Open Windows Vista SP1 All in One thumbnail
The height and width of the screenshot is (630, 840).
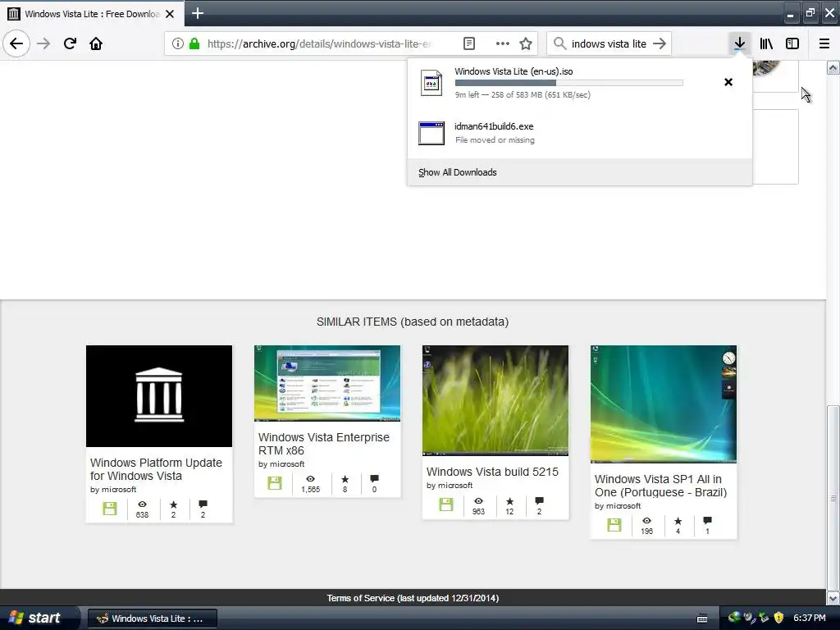664,404
